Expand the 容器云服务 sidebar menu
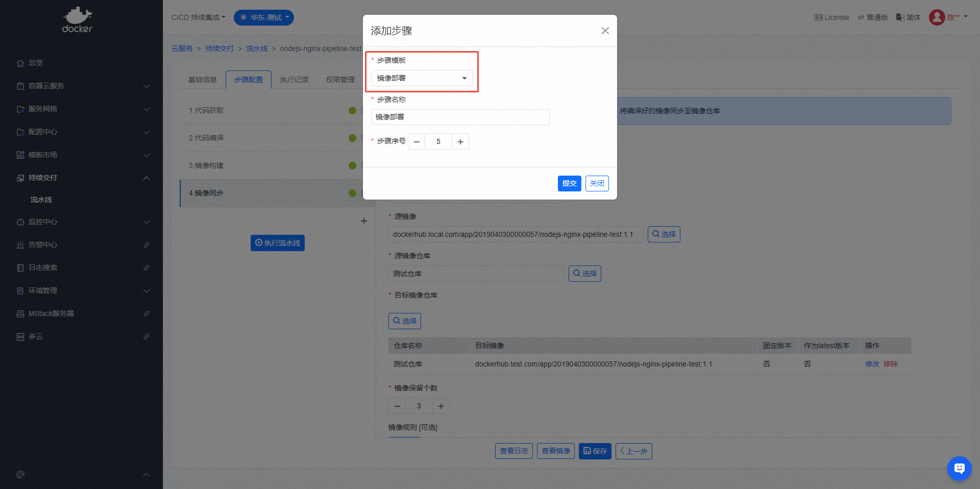Image resolution: width=980 pixels, height=489 pixels. coord(82,86)
